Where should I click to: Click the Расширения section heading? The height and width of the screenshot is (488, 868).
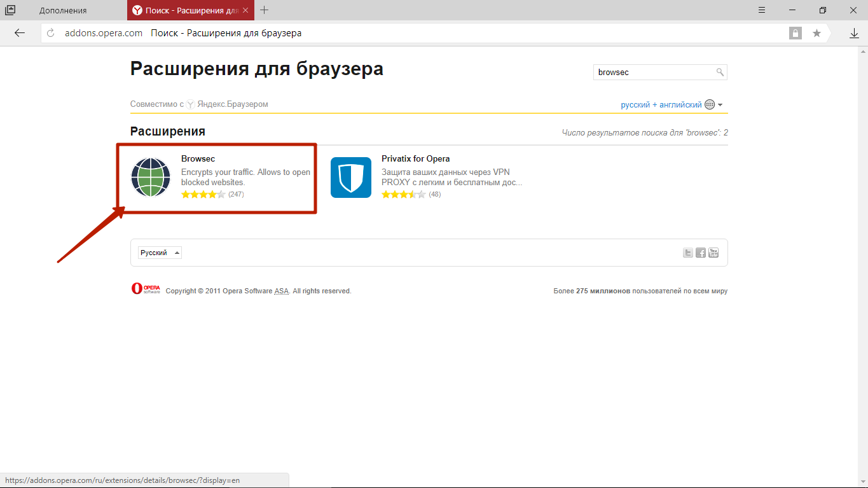168,132
